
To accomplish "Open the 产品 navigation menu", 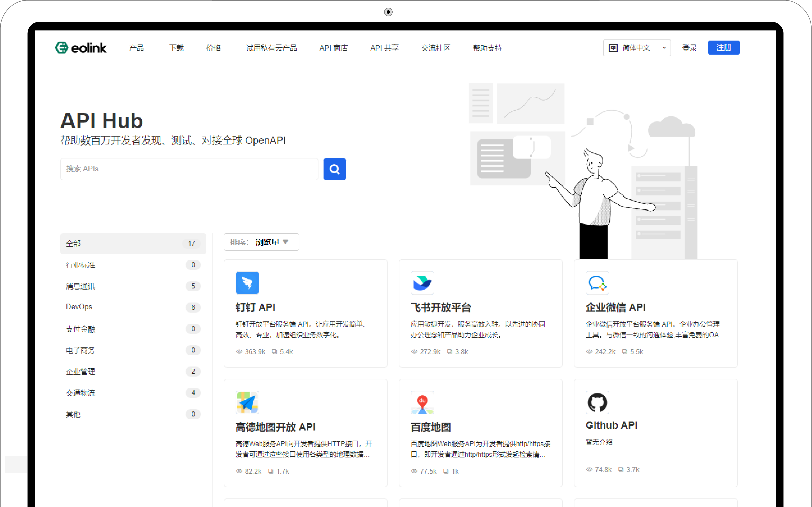I will click(x=136, y=48).
